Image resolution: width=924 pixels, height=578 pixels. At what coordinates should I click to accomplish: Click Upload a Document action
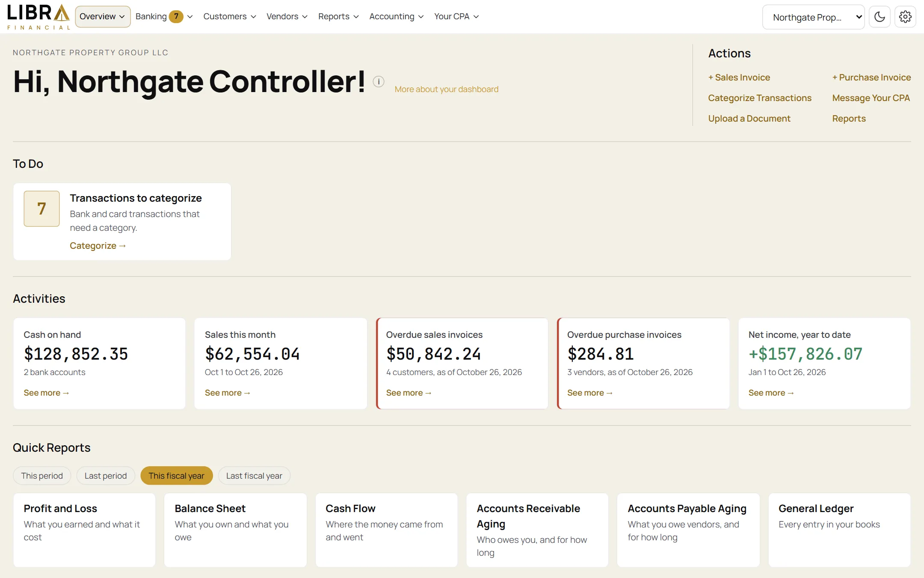pos(749,119)
